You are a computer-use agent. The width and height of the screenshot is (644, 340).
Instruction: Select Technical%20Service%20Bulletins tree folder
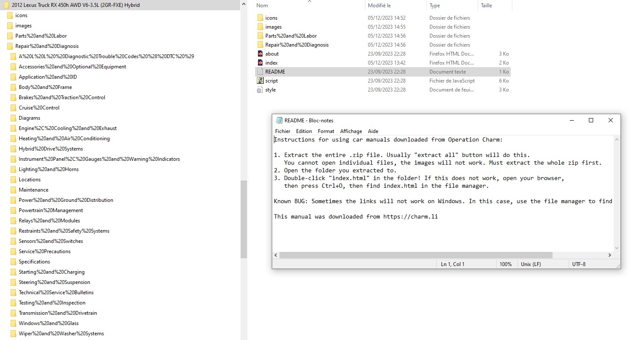[56, 293]
